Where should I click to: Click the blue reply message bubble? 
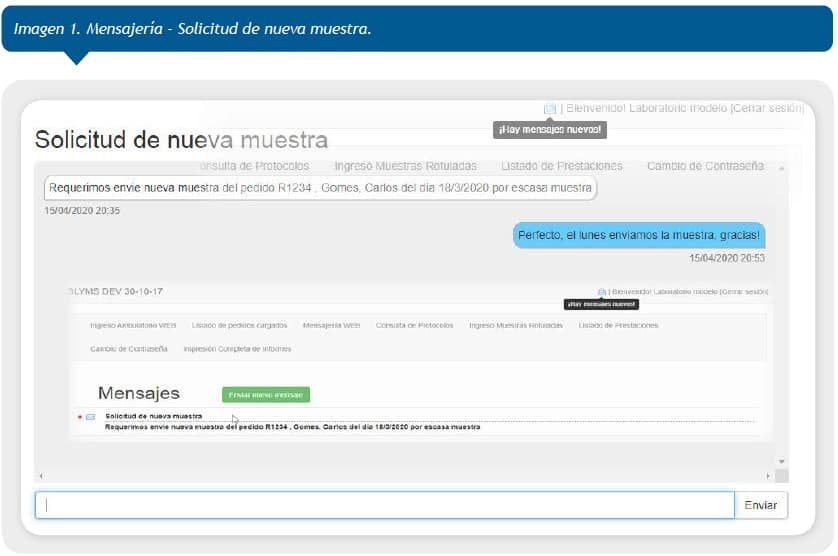click(640, 236)
